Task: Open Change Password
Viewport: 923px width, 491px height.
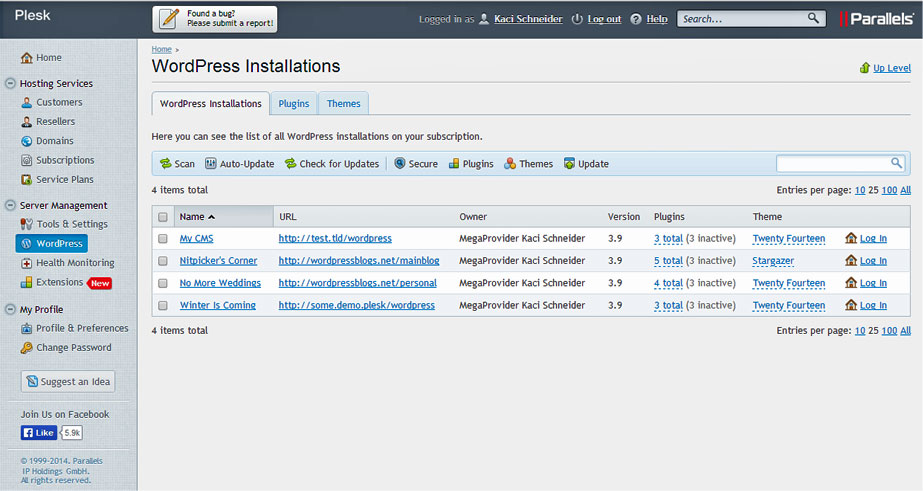Action: point(66,348)
